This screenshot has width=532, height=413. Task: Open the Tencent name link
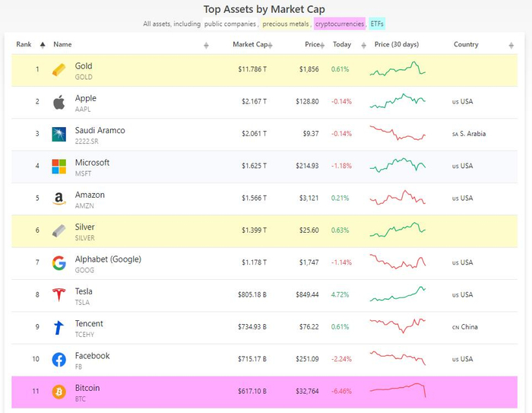(89, 324)
